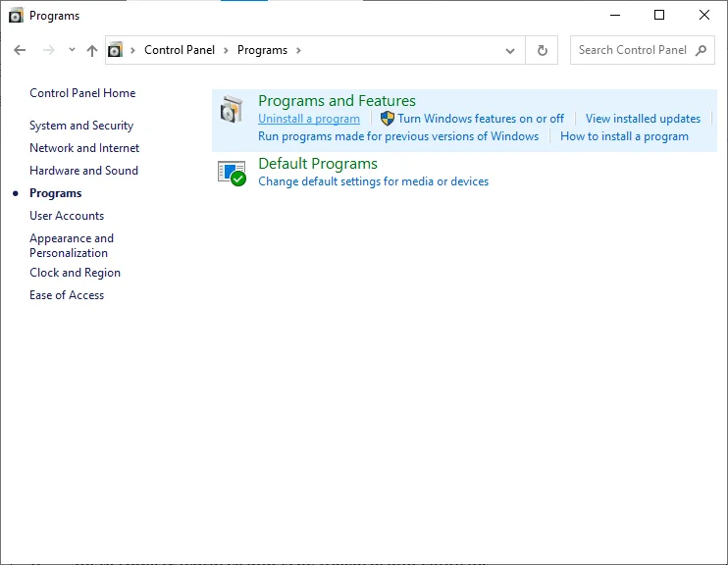Open View installed updates
Viewport: 728px width, 565px height.
click(643, 119)
